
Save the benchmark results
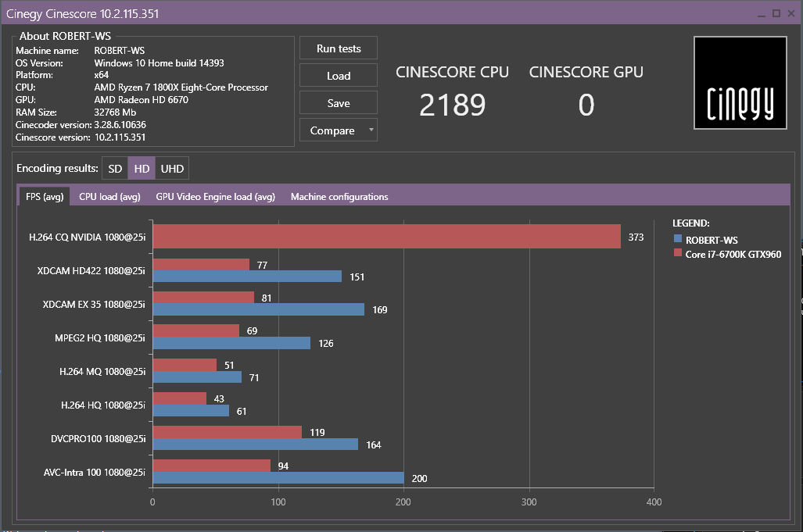339,103
